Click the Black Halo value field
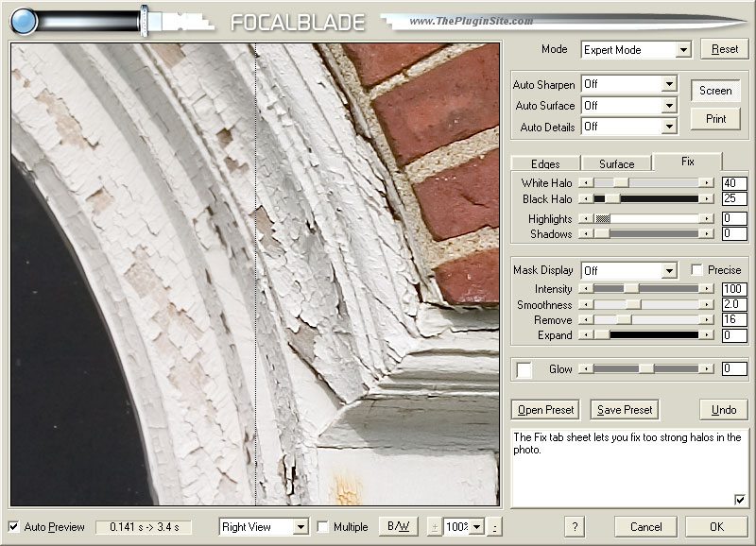The image size is (756, 546). pyautogui.click(x=734, y=198)
